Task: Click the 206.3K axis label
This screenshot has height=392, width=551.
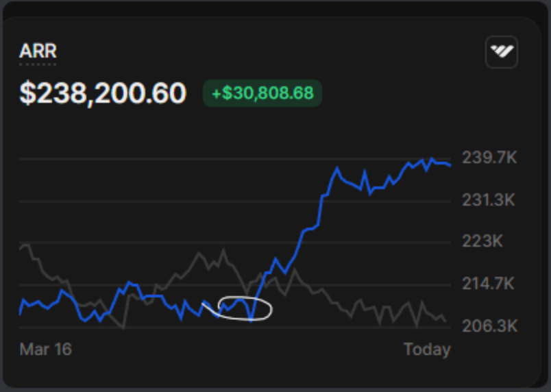Action: click(490, 326)
